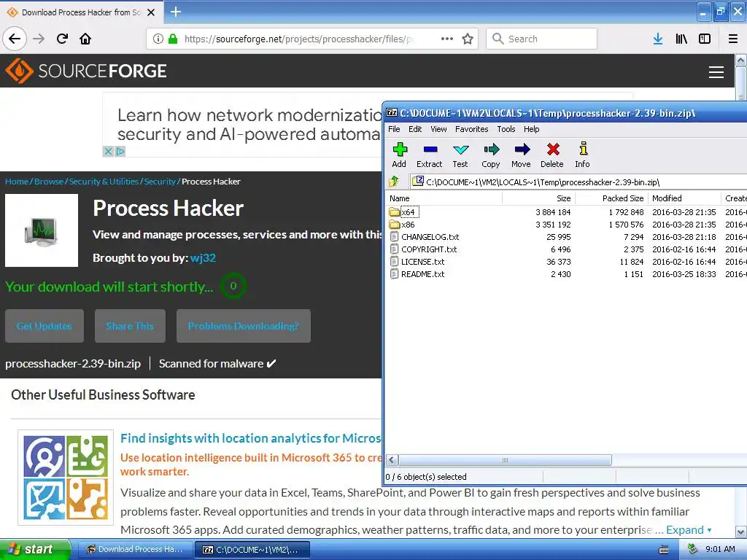
Task: Open the page actions three-dot menu
Action: coord(447,39)
